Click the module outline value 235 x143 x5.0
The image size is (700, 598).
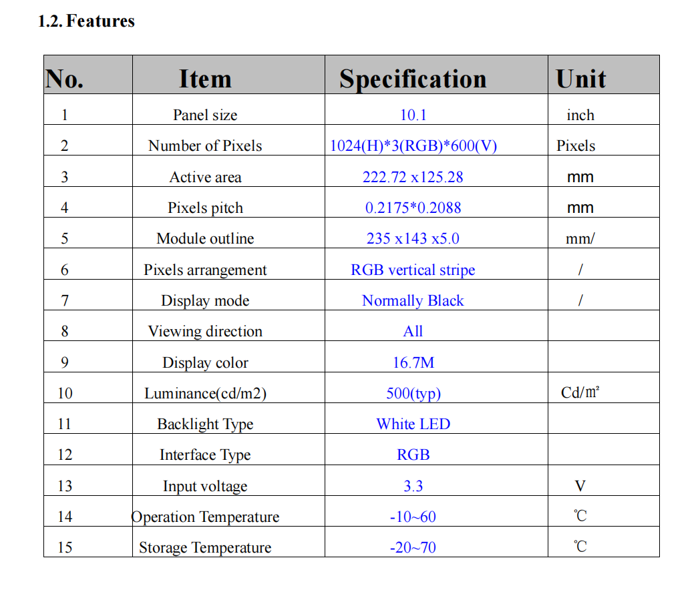click(413, 238)
